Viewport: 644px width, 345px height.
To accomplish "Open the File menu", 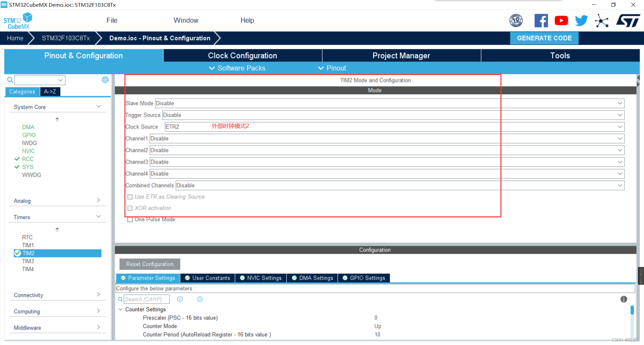I will (x=112, y=20).
